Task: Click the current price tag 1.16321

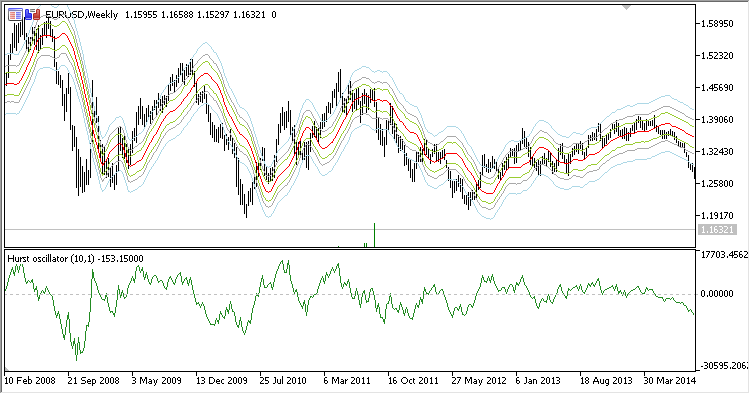Action: point(716,230)
